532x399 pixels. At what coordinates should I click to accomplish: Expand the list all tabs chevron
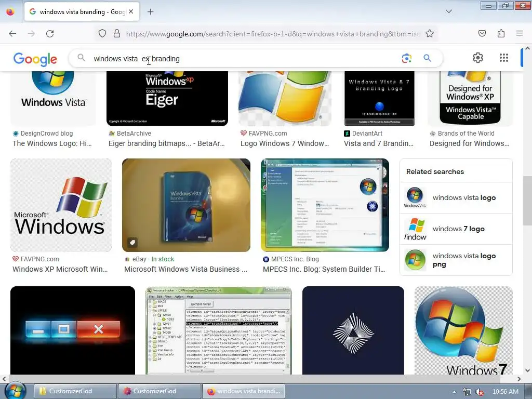(x=448, y=11)
